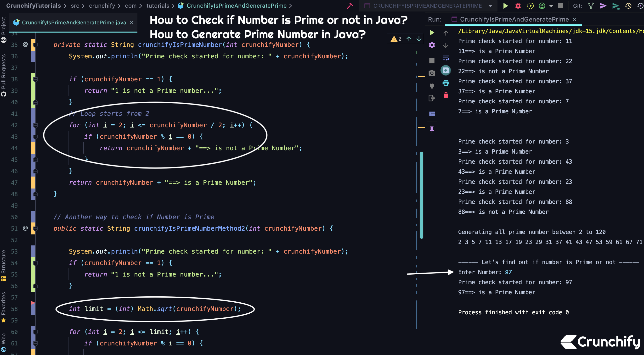
Task: Show Git history with the clock icon
Action: coord(628,6)
